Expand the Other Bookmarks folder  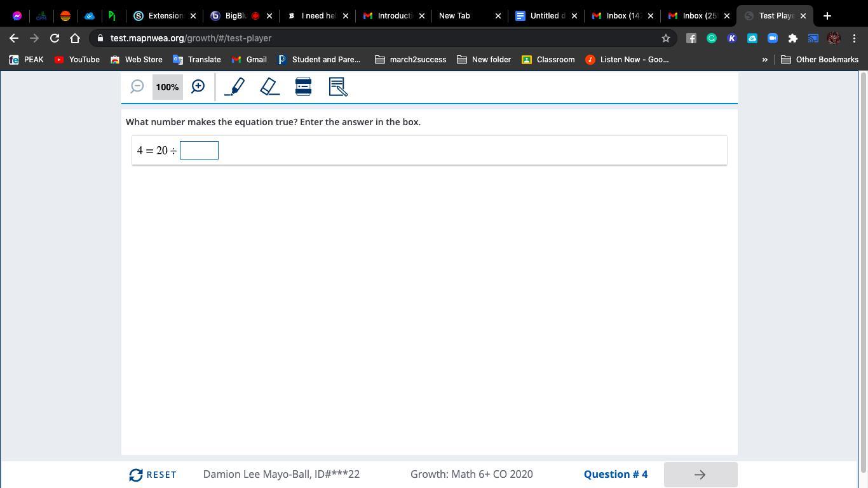(x=820, y=60)
